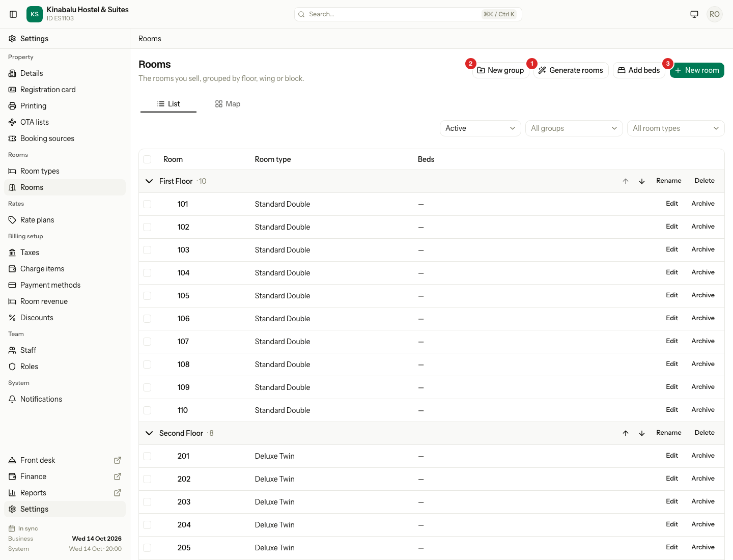Open Printing settings

click(65, 106)
